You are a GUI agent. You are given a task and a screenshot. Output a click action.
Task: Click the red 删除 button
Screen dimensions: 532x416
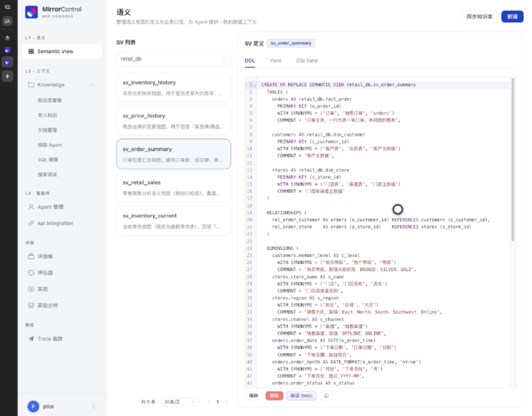pyautogui.click(x=274, y=396)
